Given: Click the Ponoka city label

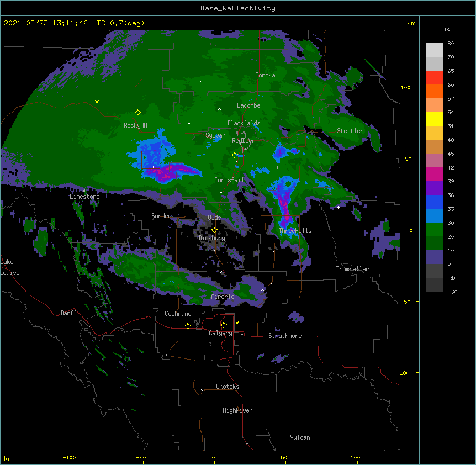Looking at the screenshot, I should [x=265, y=75].
